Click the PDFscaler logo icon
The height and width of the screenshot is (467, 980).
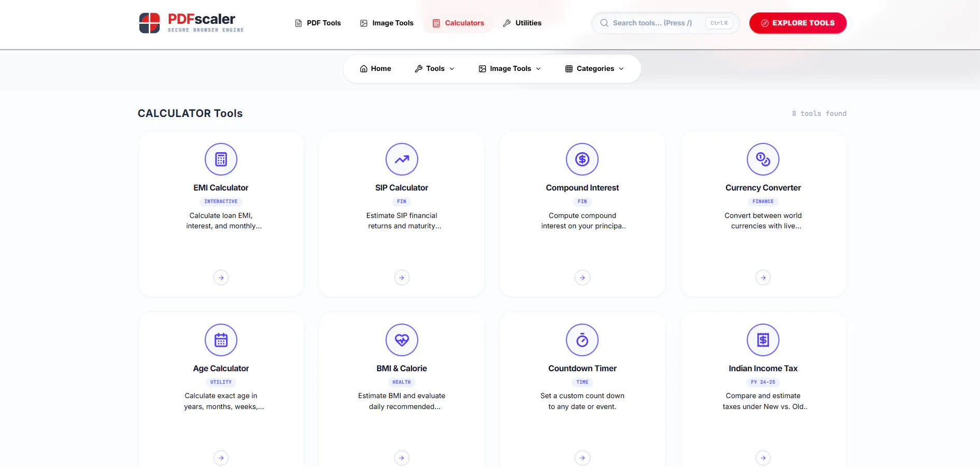tap(149, 23)
